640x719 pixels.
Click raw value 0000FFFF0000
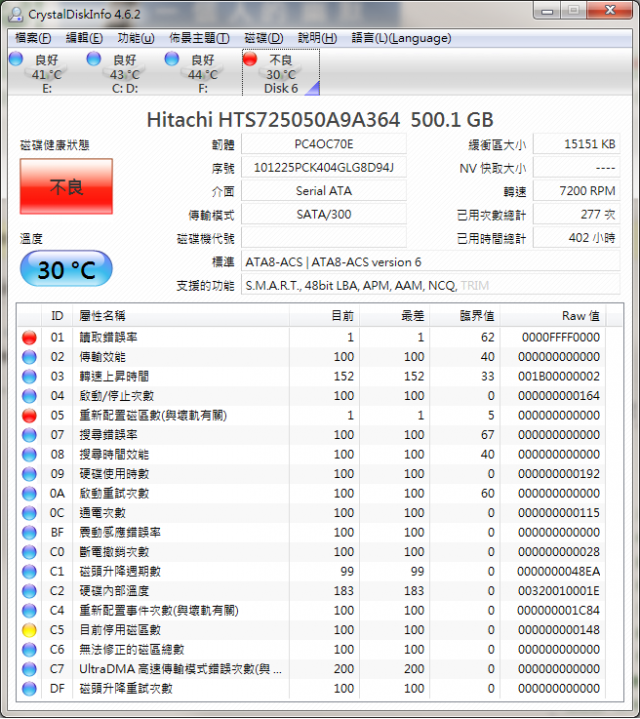[x=561, y=337]
